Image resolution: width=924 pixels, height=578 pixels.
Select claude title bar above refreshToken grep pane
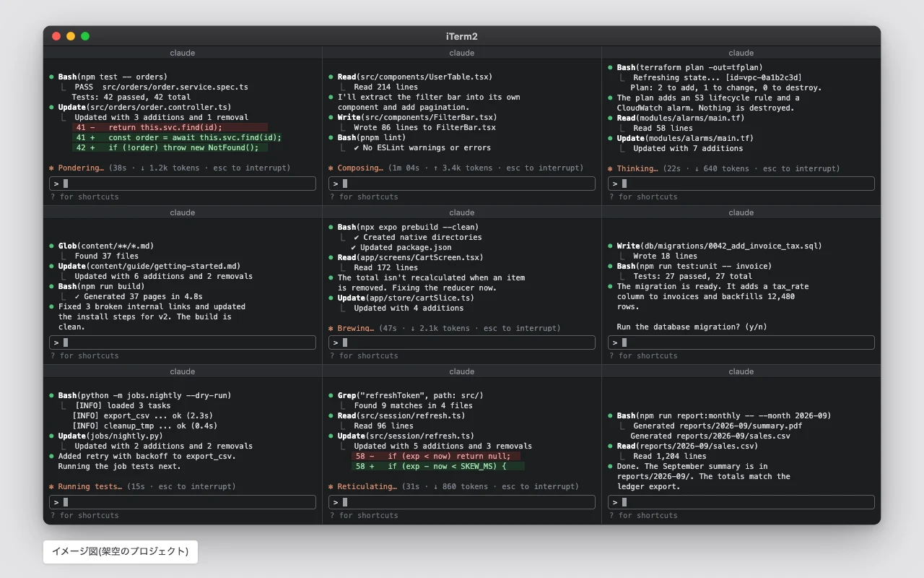[462, 371]
